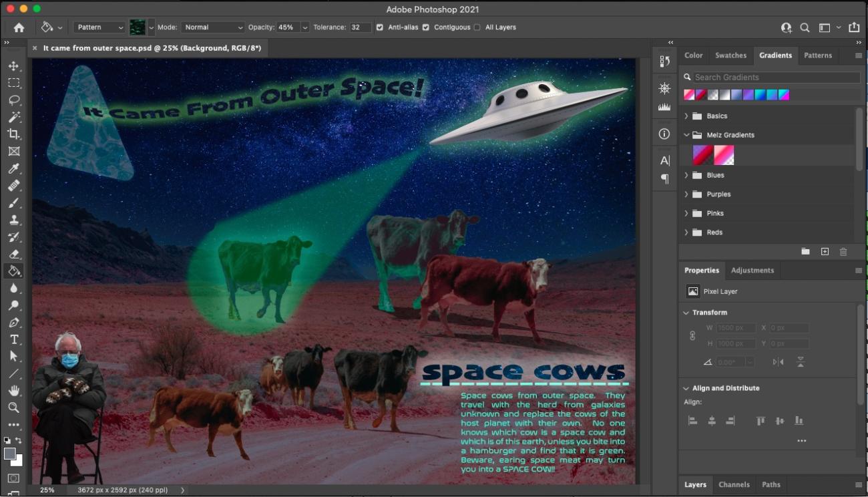Screen dimensions: 868x497
Task: Toggle the Anti-alias checkbox
Action: pyautogui.click(x=380, y=27)
